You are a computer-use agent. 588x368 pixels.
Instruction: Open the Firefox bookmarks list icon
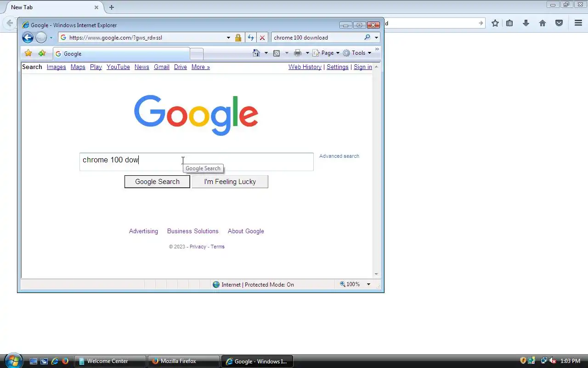point(509,23)
